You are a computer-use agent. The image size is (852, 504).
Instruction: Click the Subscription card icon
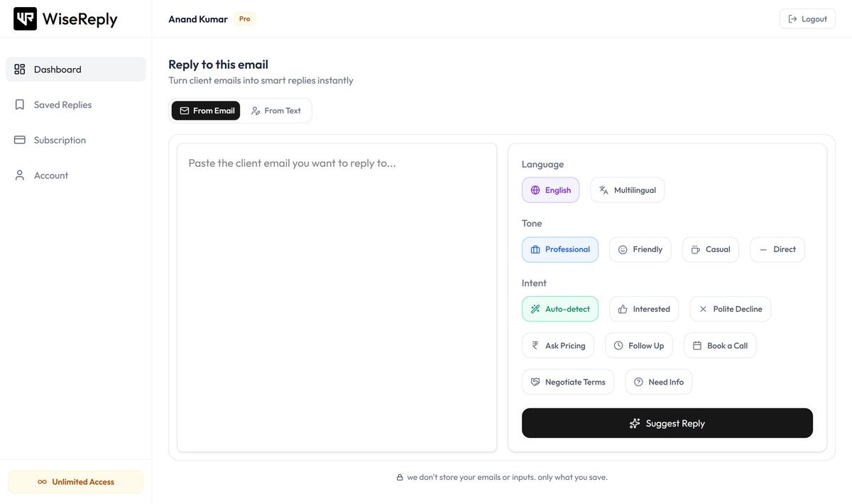point(20,140)
